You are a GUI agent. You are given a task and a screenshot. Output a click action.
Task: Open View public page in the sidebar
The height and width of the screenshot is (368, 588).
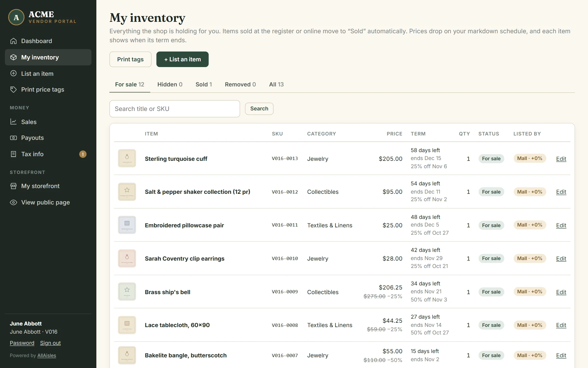tap(48, 202)
